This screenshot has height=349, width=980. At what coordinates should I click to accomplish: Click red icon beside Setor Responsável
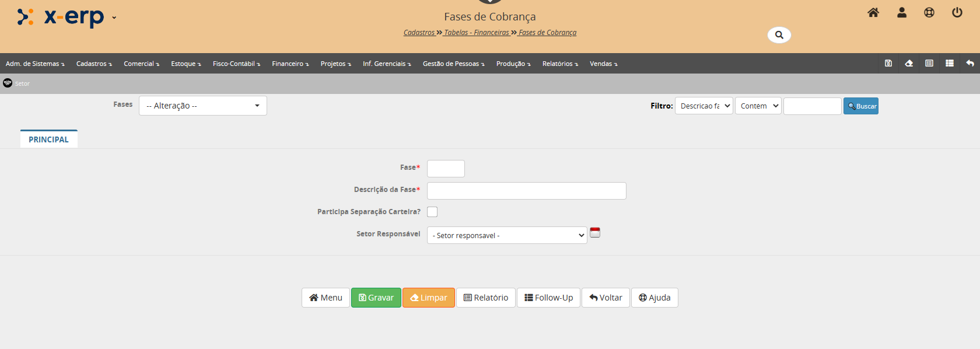click(594, 233)
